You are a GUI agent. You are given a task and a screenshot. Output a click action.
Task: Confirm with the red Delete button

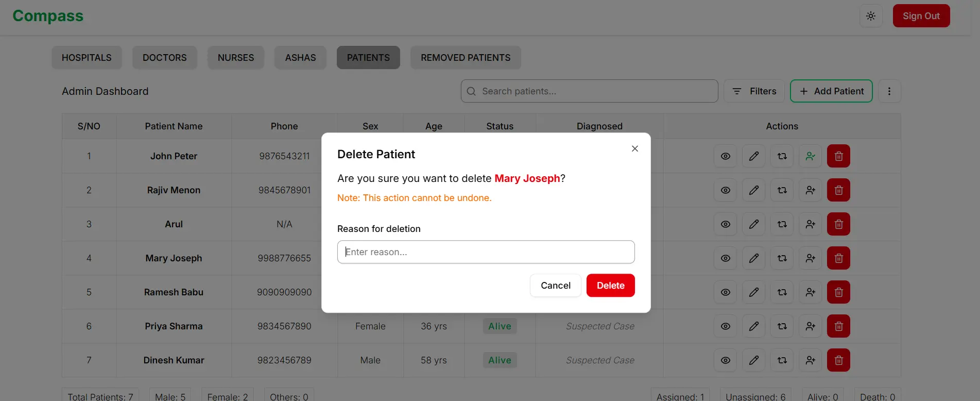pyautogui.click(x=611, y=286)
